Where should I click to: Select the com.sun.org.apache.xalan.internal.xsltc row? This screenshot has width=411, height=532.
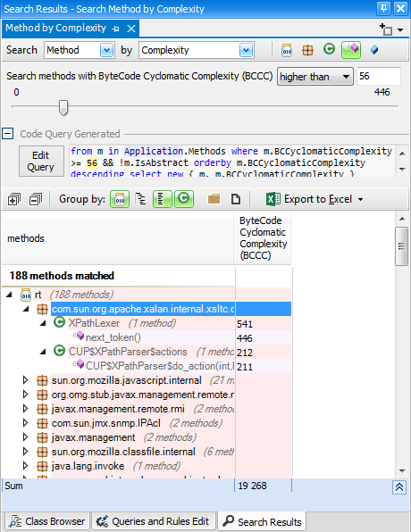171,309
